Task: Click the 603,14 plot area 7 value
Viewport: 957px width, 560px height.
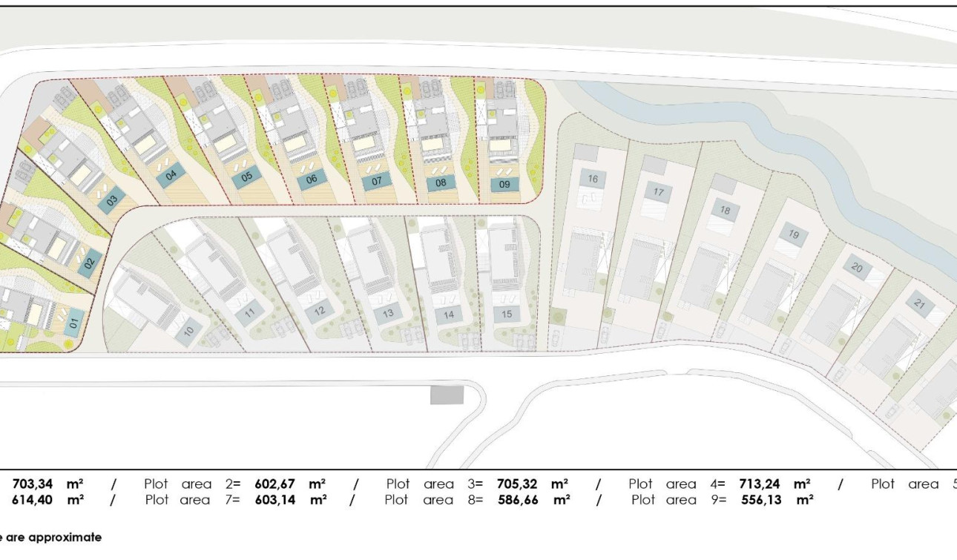Action: click(276, 500)
